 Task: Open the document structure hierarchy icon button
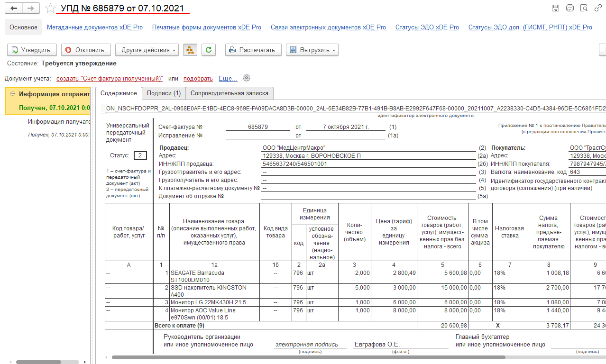[x=190, y=50]
